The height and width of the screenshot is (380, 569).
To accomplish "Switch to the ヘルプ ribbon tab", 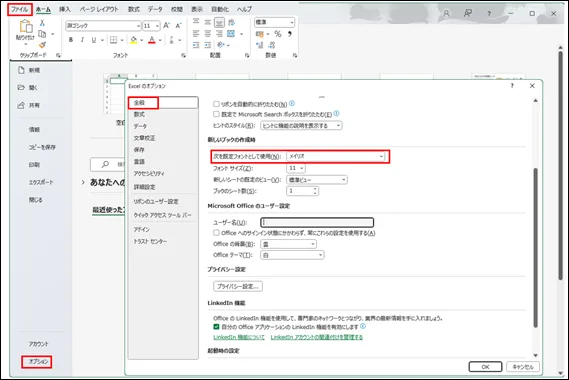I will (x=244, y=9).
